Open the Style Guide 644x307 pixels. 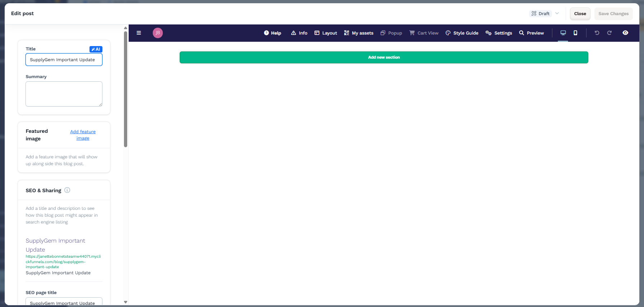click(462, 33)
